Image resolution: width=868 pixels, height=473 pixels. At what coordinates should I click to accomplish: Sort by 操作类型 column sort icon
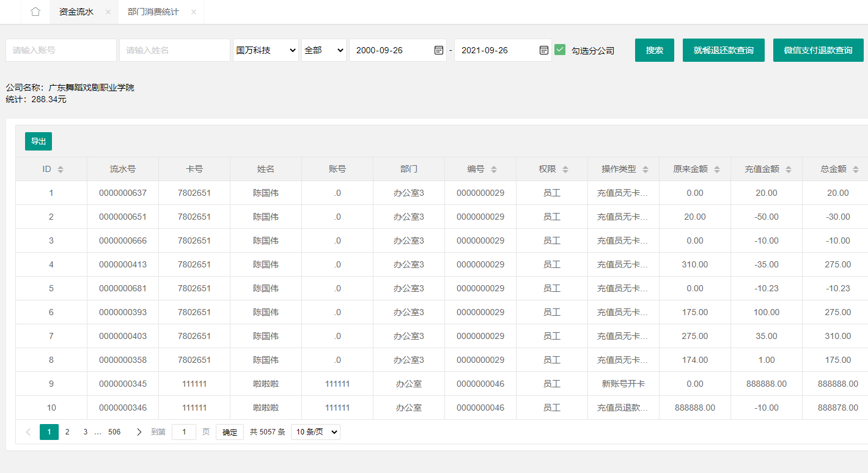coord(645,169)
